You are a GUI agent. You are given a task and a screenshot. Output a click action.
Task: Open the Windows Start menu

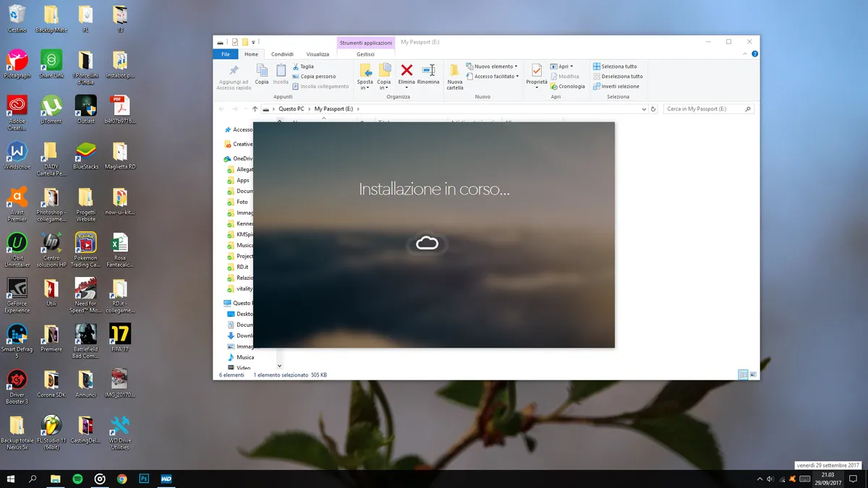pyautogui.click(x=11, y=479)
